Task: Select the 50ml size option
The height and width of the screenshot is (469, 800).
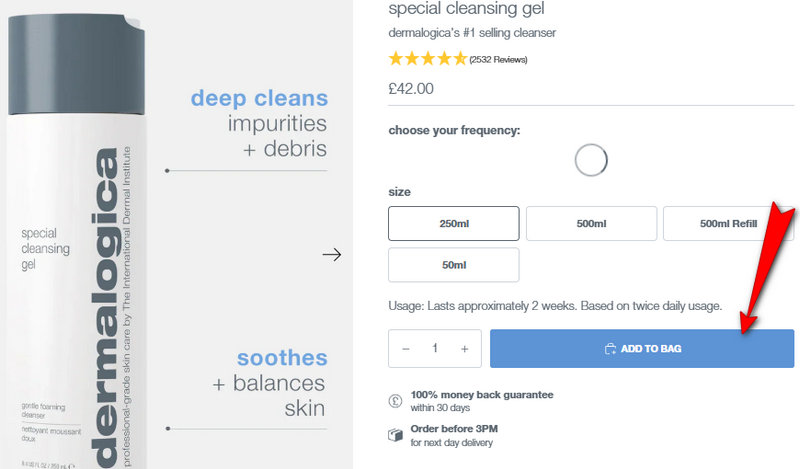Action: click(x=454, y=265)
